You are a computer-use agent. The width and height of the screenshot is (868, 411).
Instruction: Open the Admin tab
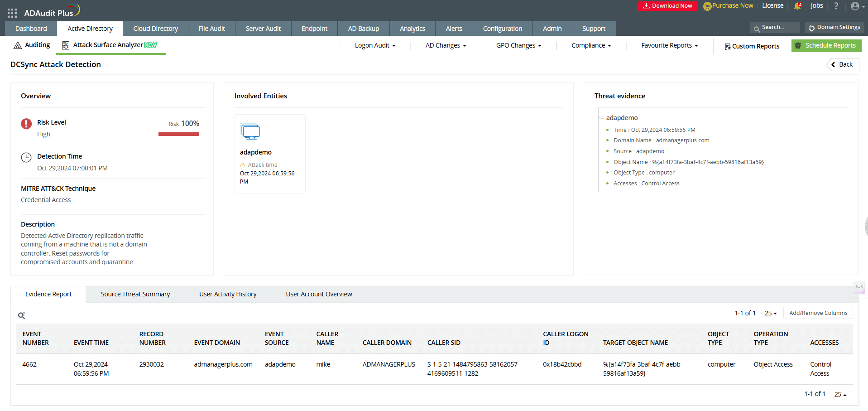point(552,29)
